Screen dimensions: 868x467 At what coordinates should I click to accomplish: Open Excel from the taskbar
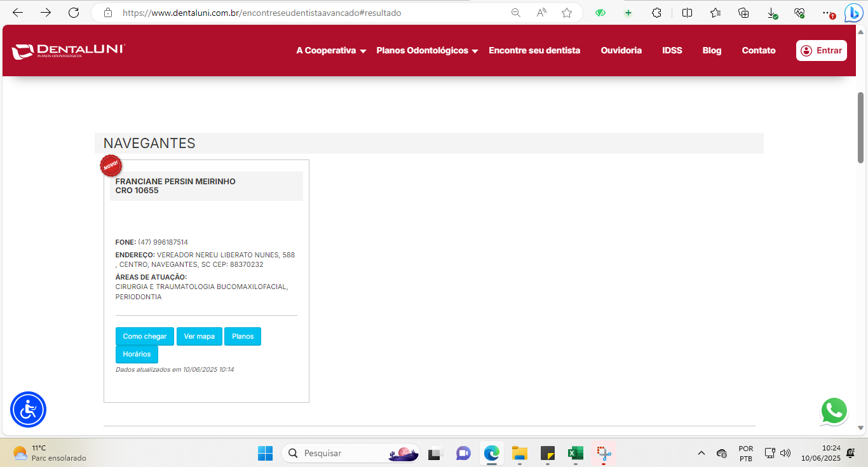coord(576,454)
